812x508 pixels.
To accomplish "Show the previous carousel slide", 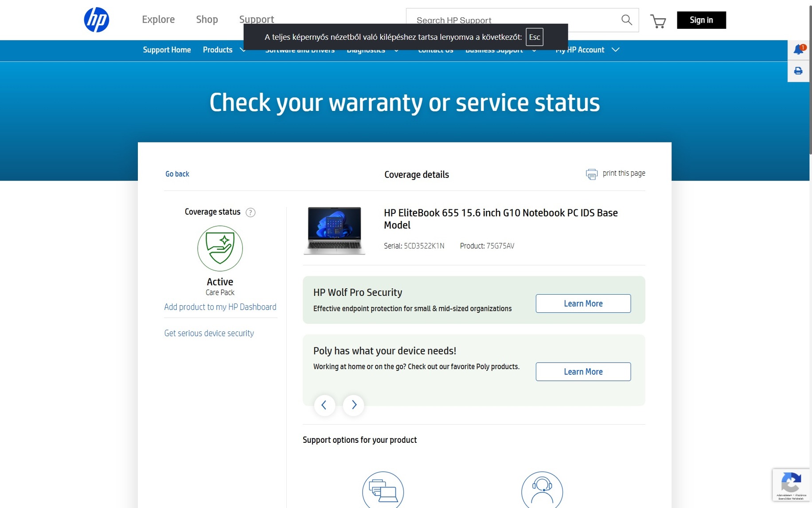I will tap(324, 405).
